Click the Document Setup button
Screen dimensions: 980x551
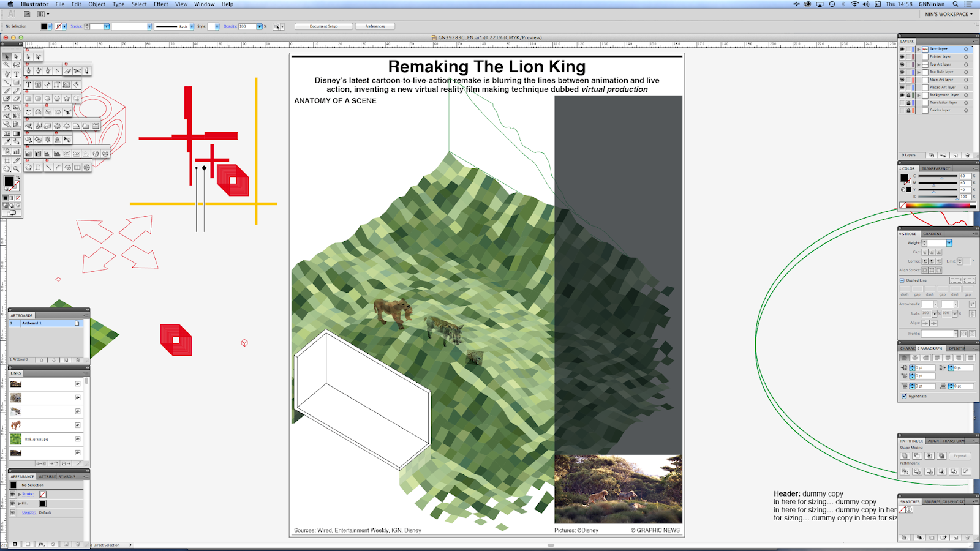pyautogui.click(x=323, y=26)
